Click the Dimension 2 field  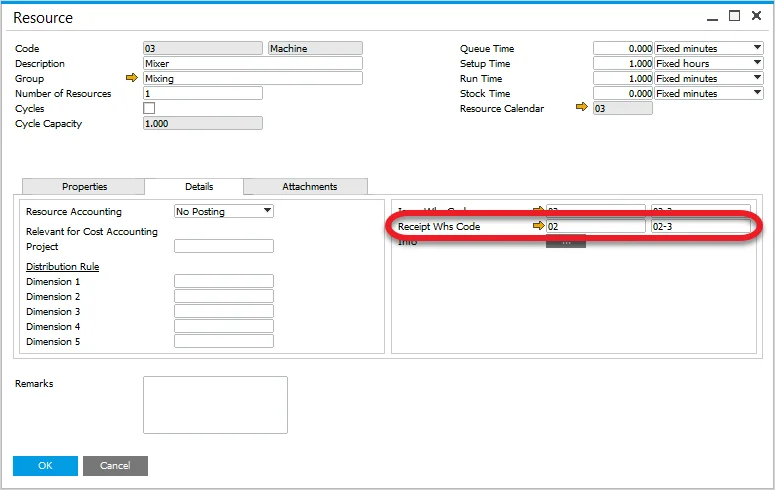(x=224, y=296)
